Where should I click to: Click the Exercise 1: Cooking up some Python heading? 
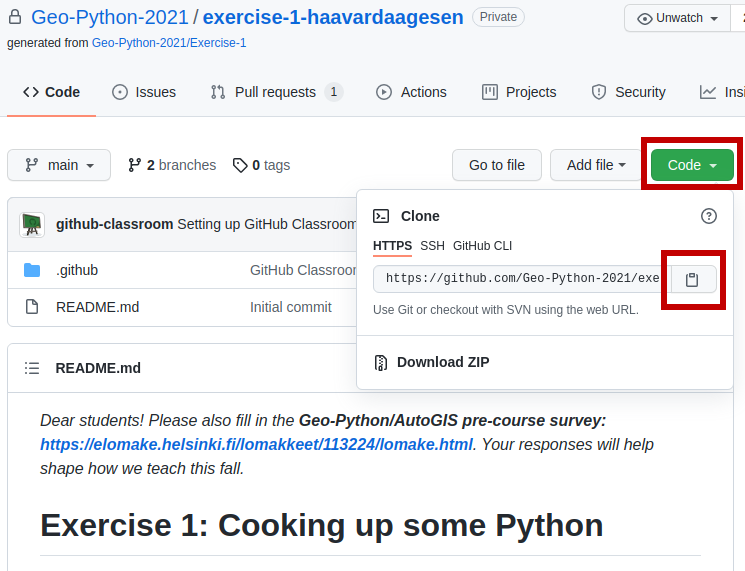pos(322,526)
